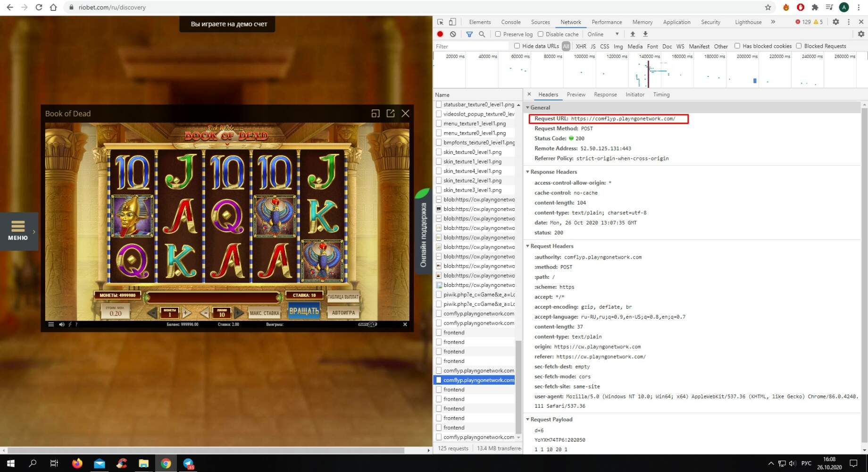Screen dimensions: 868x472
Task: Filter requests by XHR type
Action: [581, 46]
